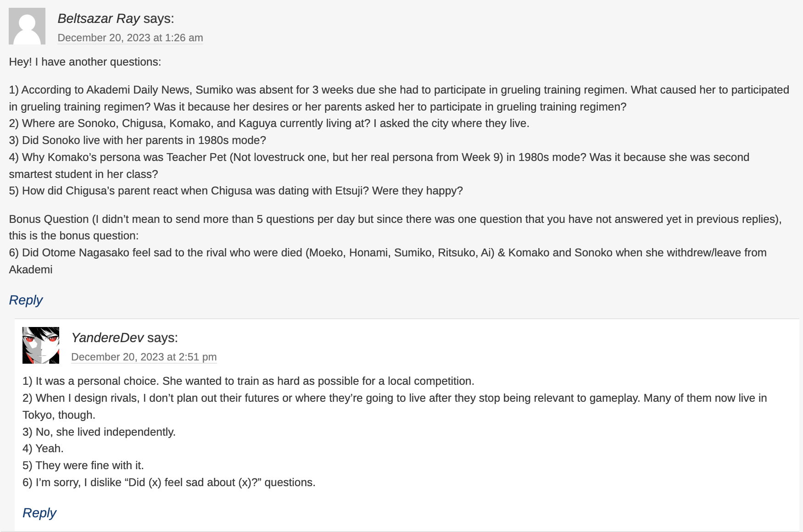Click the "They were fine with it" answer
This screenshot has width=803, height=532.
click(x=83, y=465)
